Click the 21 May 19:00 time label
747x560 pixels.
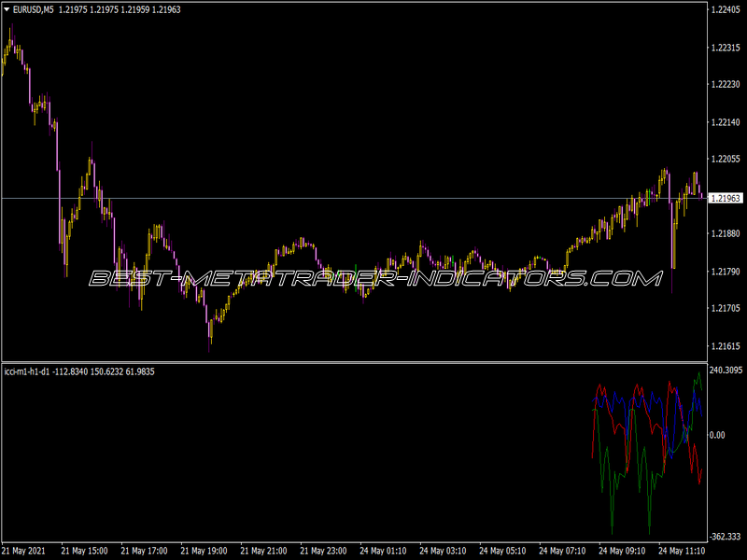click(204, 551)
